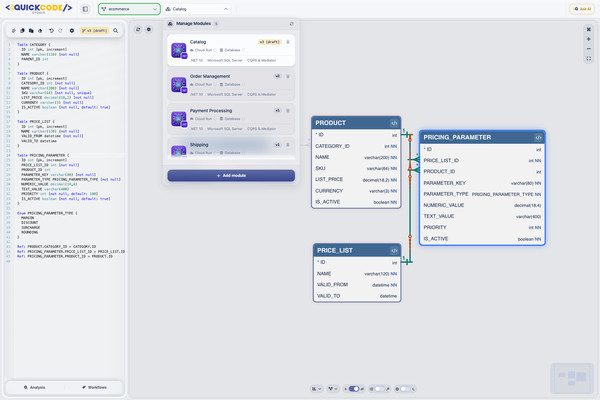The image size is (600, 400).
Task: Zoom out on the diagram
Action: 589,49
